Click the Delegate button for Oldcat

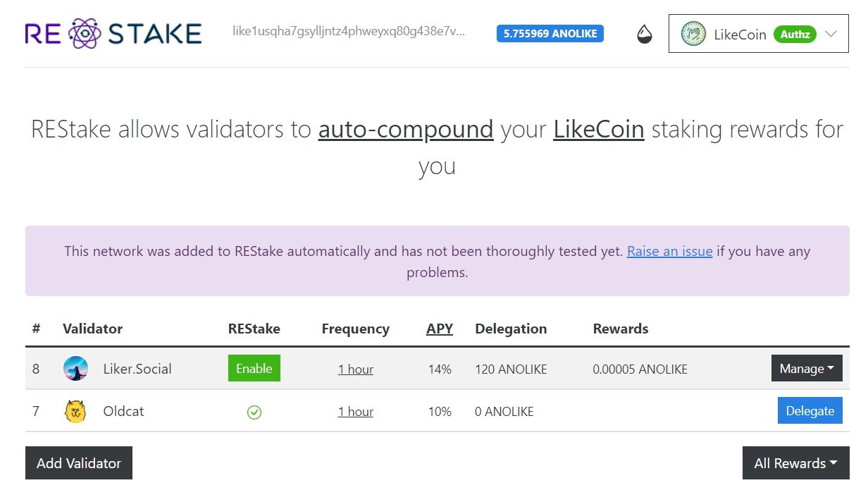(810, 411)
